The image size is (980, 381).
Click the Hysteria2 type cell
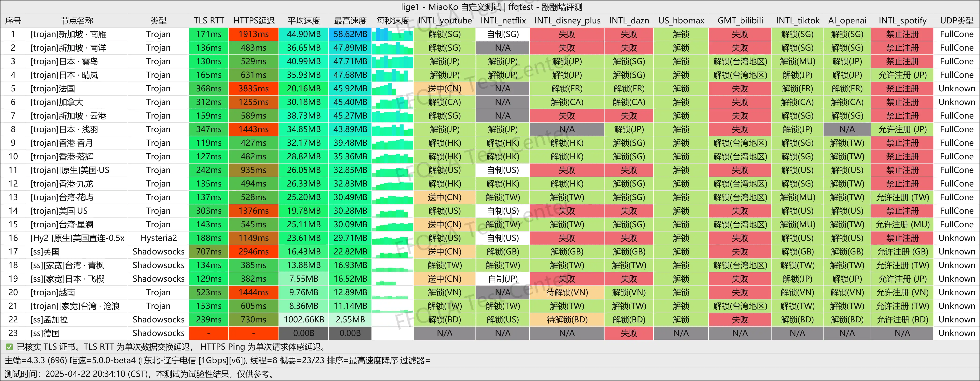158,238
